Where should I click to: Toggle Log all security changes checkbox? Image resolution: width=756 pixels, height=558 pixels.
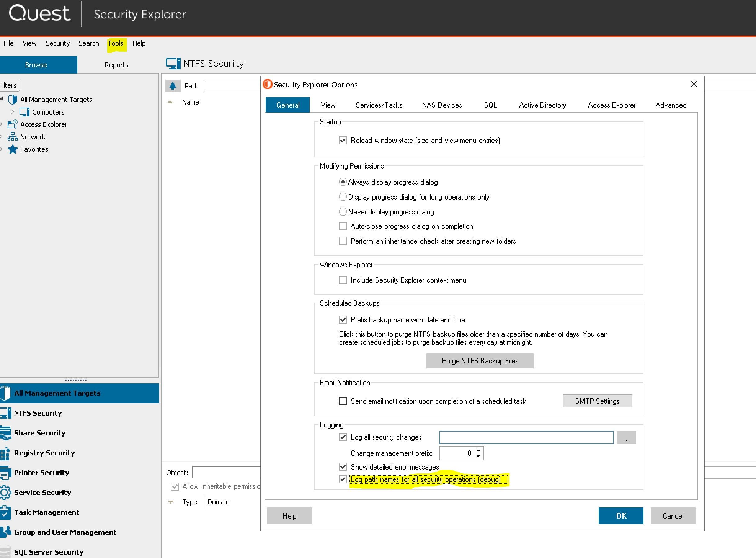[343, 437]
